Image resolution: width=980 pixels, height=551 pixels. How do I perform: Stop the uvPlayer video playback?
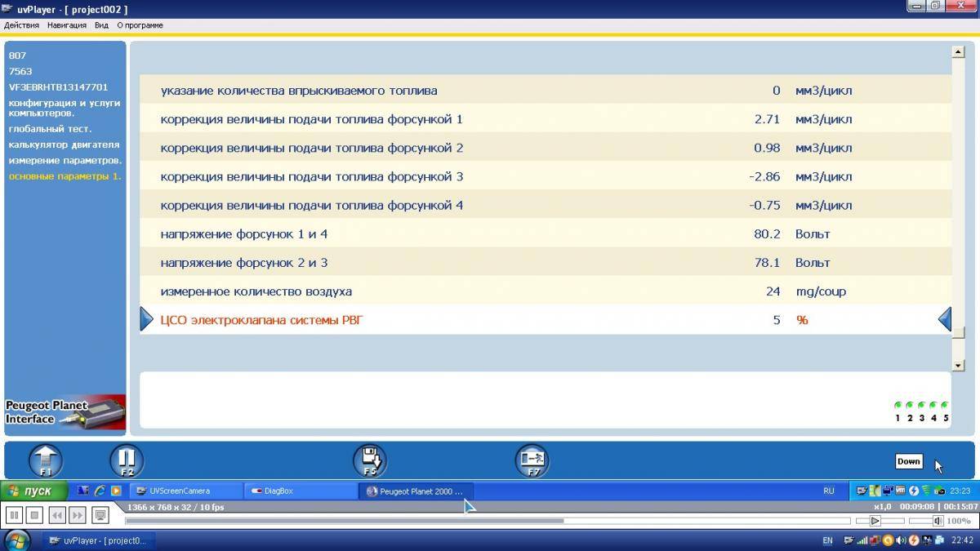(x=34, y=515)
